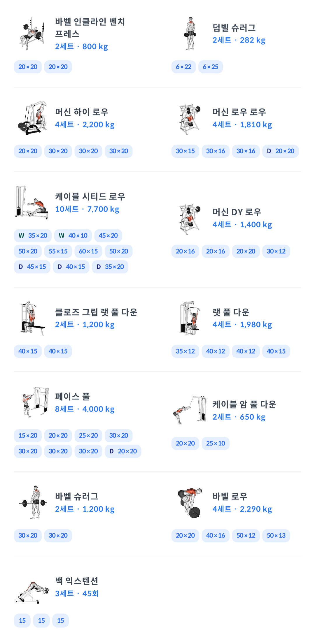Tap the dumbbell shrug exercise illustration
Image resolution: width=315 pixels, height=644 pixels.
(x=190, y=34)
